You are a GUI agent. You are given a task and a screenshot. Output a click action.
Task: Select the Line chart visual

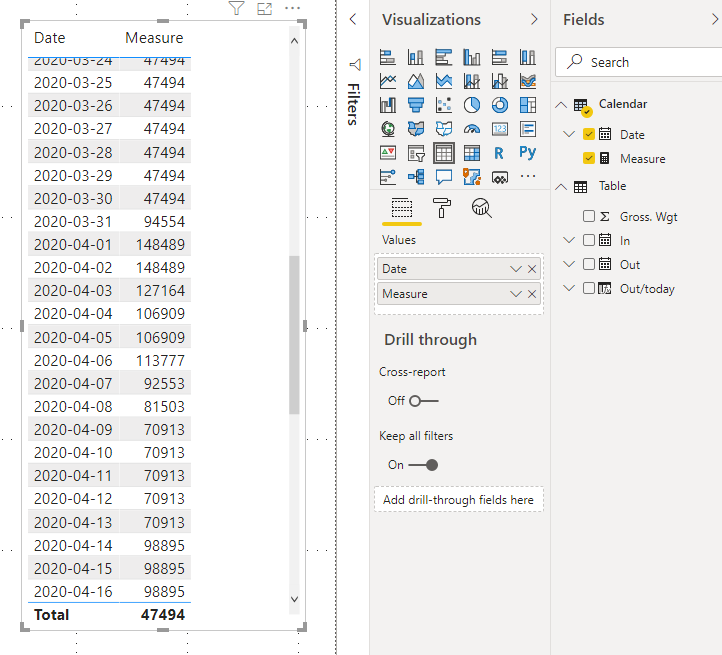point(388,82)
